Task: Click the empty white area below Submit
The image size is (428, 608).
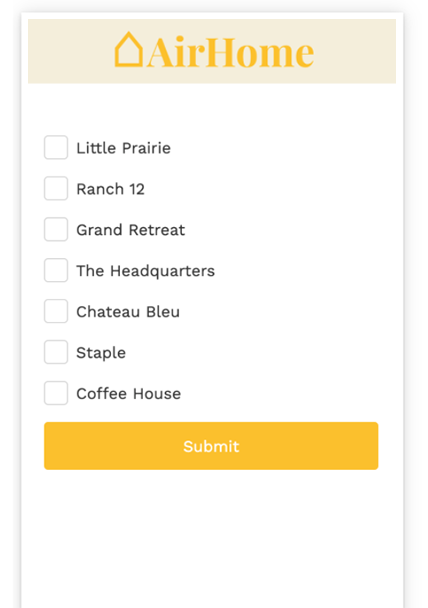Action: pyautogui.click(x=211, y=539)
